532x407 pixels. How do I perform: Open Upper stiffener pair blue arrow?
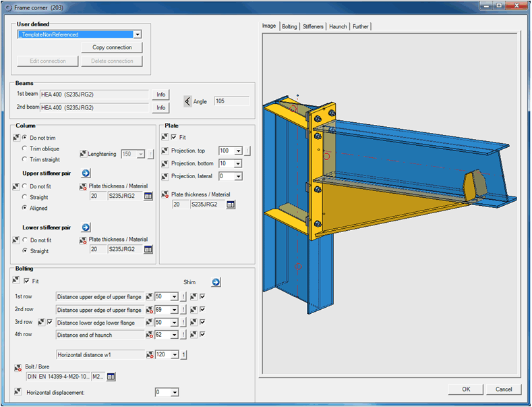(x=86, y=173)
